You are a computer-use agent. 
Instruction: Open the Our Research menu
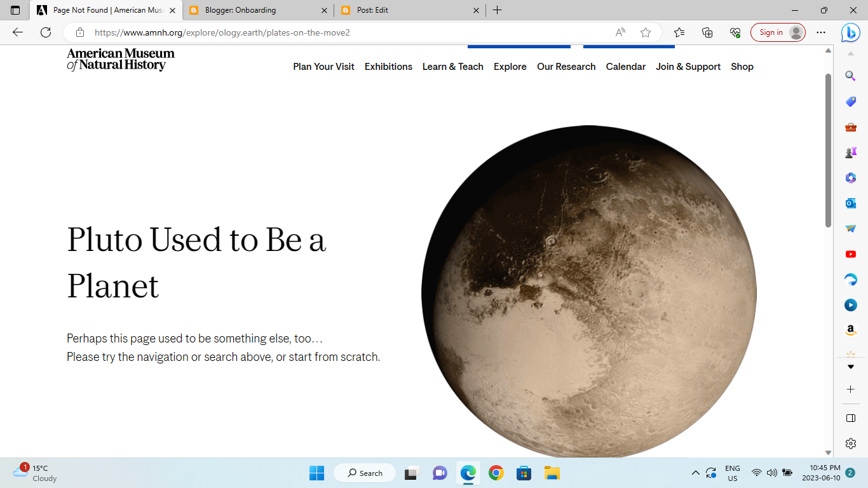coord(566,67)
